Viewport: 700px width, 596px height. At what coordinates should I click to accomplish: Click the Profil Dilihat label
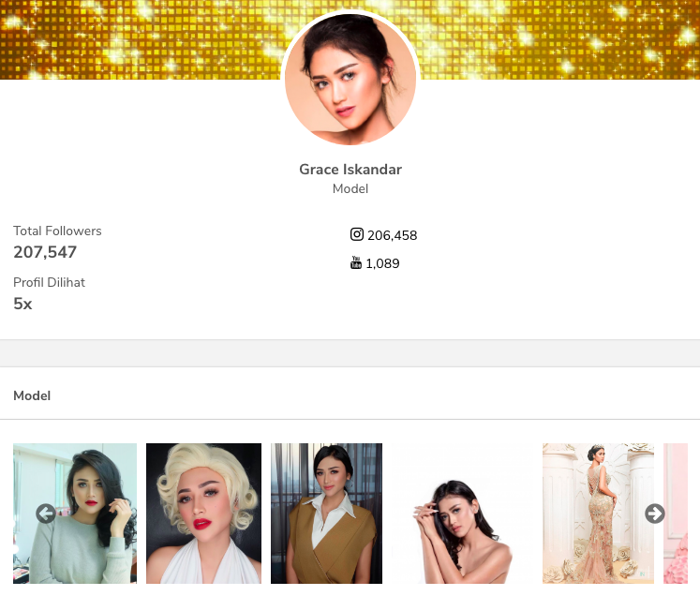click(49, 282)
